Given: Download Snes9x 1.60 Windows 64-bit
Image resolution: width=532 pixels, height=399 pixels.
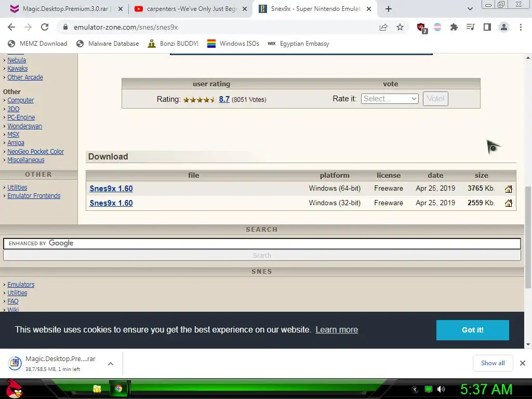Looking at the screenshot, I should [111, 189].
